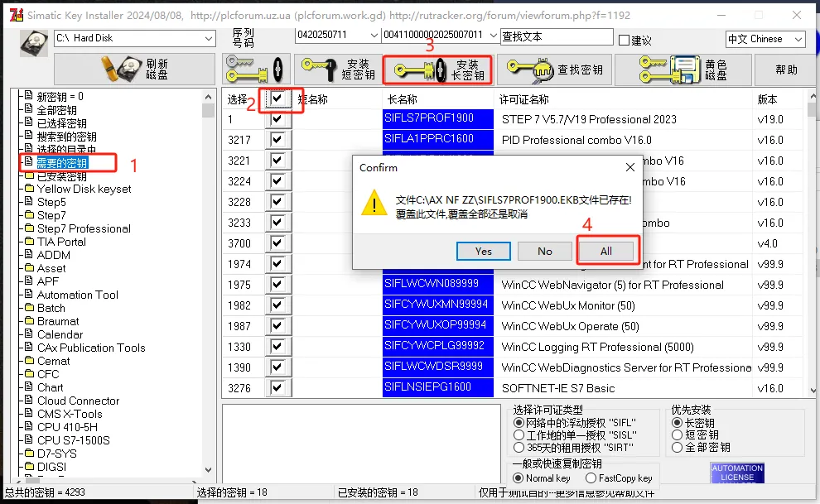Image resolution: width=820 pixels, height=504 pixels.
Task: Click Install long key (安装长密钥)
Action: click(x=437, y=70)
